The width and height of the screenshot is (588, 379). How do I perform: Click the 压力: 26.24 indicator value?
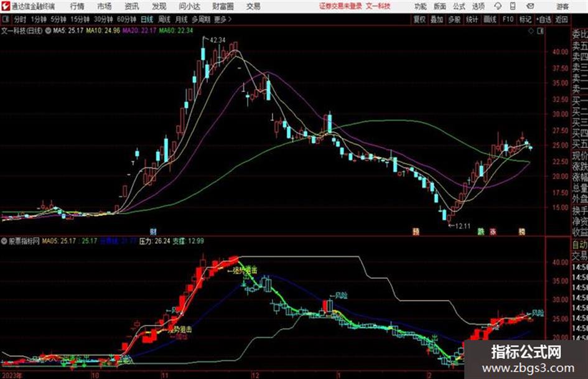[x=154, y=241]
